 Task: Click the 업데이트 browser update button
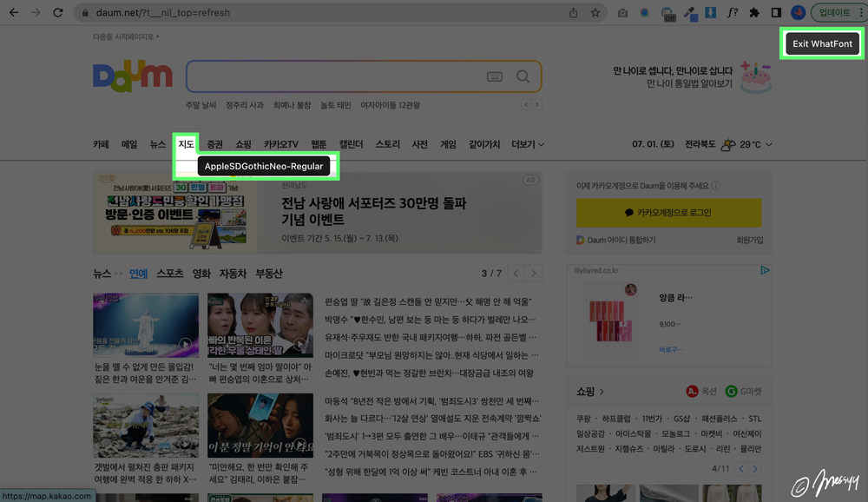[x=835, y=12]
